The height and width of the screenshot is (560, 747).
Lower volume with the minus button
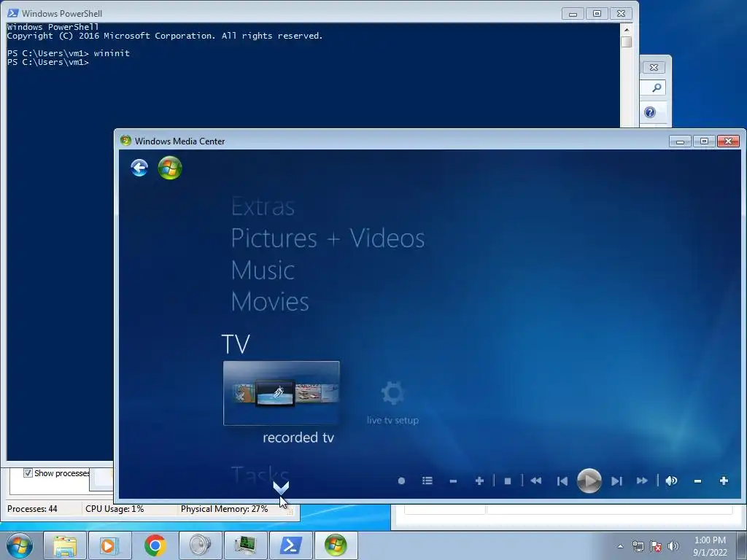[x=697, y=481]
